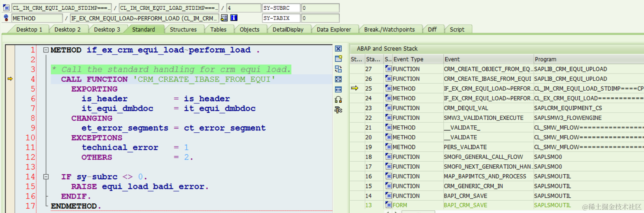Click the Event Type column header
The width and height of the screenshot is (644, 213).
tap(418, 59)
